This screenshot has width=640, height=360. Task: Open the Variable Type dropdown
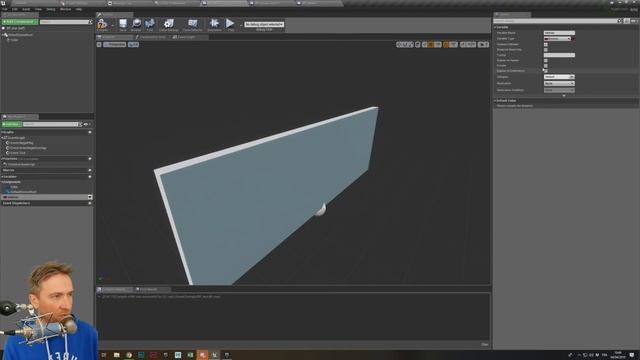[x=557, y=38]
